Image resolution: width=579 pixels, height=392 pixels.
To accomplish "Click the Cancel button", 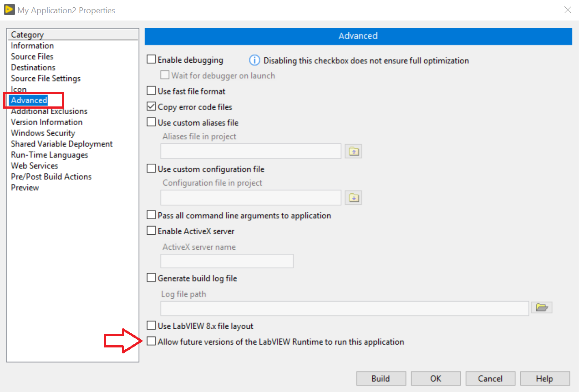I will point(490,378).
